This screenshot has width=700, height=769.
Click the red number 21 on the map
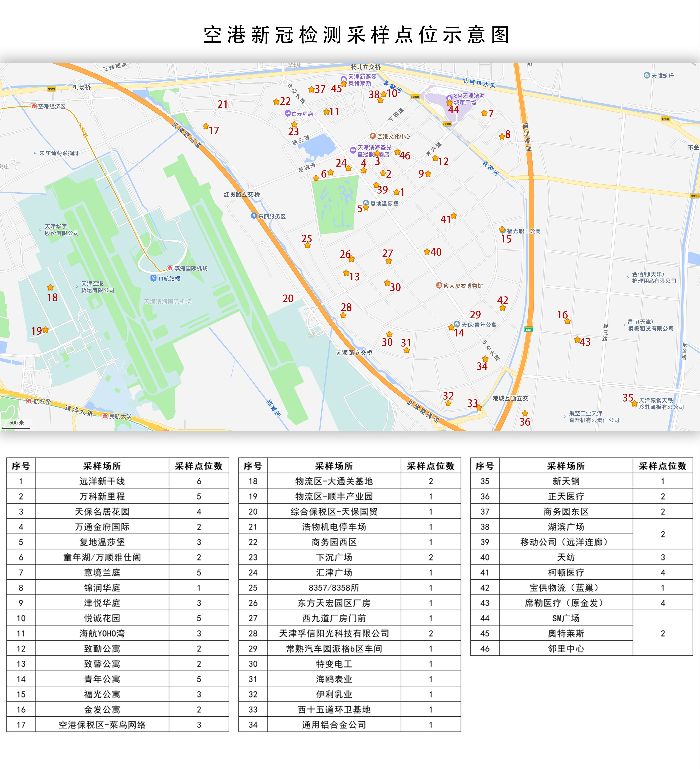pos(222,104)
